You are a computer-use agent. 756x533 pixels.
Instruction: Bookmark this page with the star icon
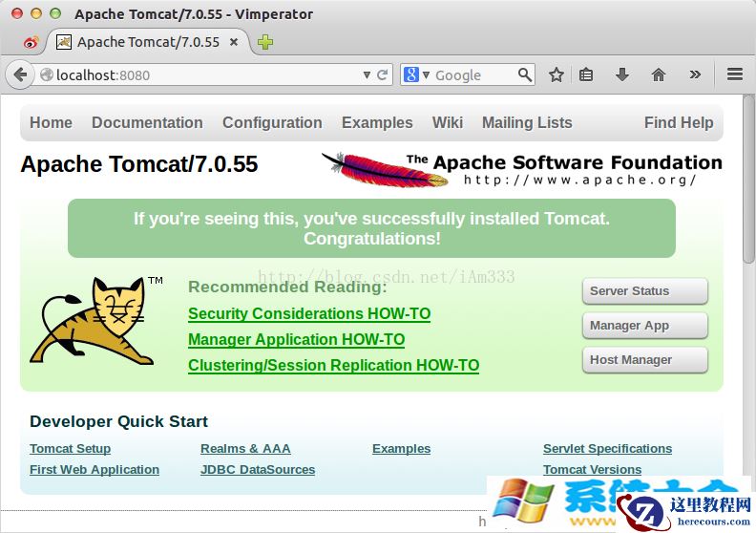click(556, 75)
